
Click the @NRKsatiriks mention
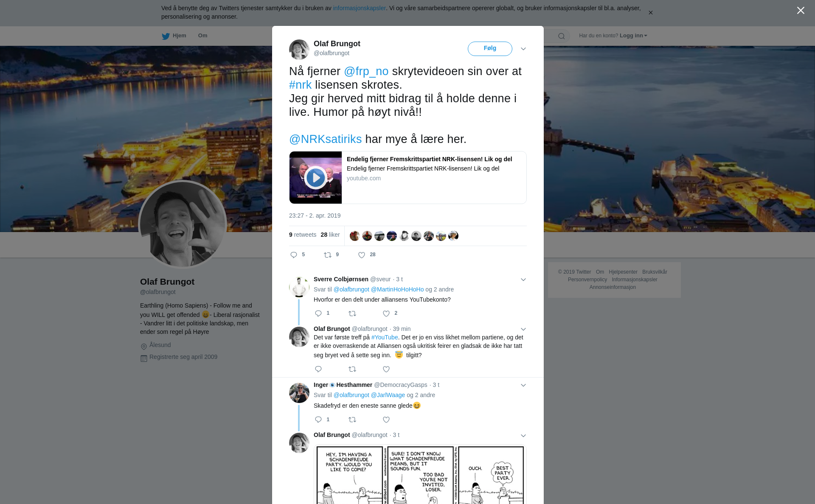[326, 139]
